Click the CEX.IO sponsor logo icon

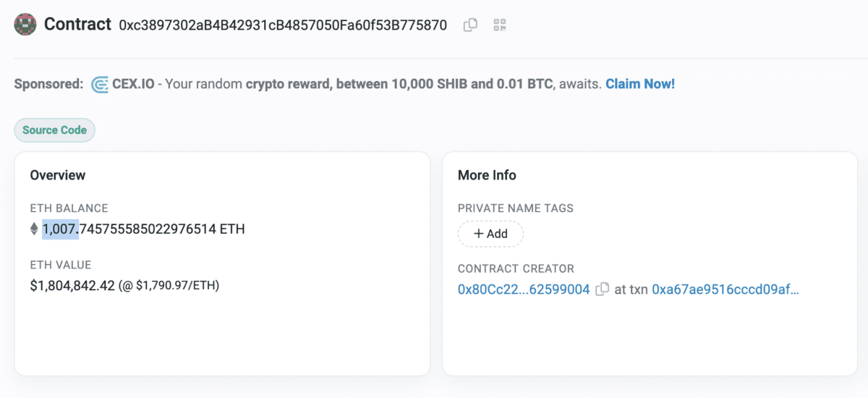coord(100,84)
